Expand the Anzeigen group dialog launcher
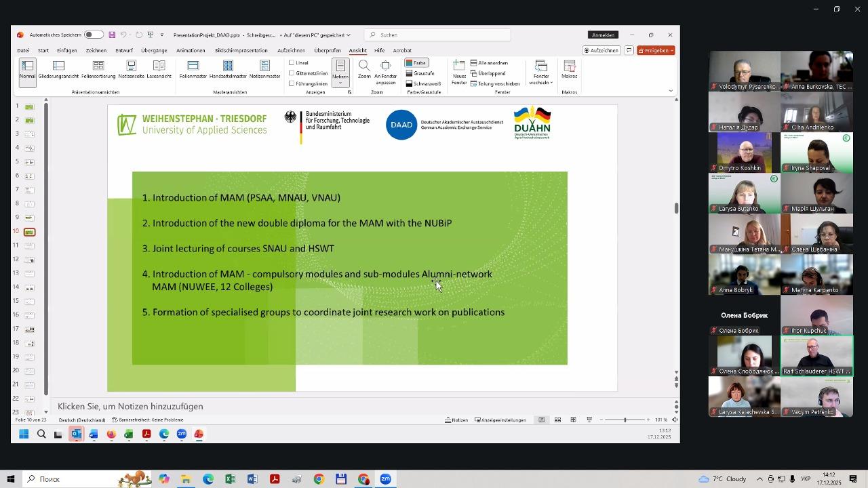Screen dimensions: 868x488 [350, 92]
